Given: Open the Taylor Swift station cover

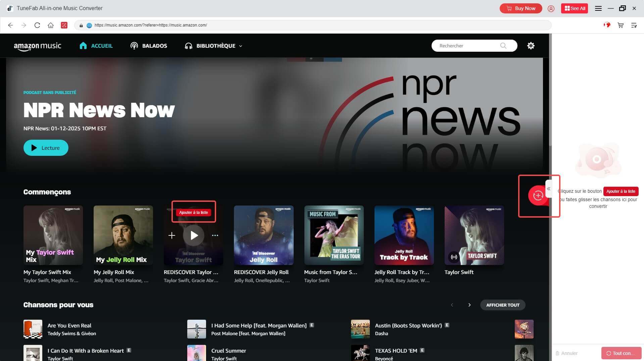Looking at the screenshot, I should (474, 235).
